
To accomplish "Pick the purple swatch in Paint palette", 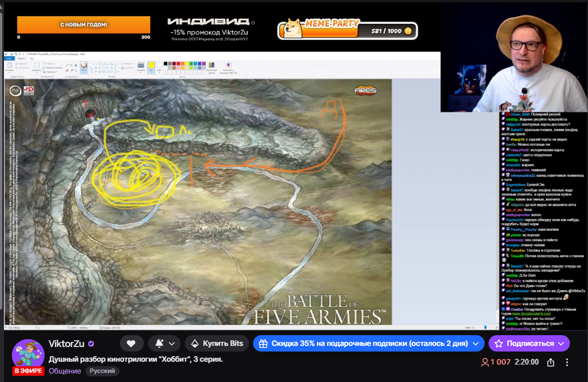I will point(204,64).
